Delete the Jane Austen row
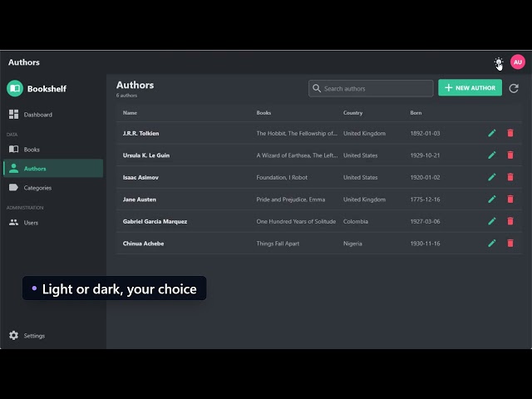The image size is (532, 399). 510,199
